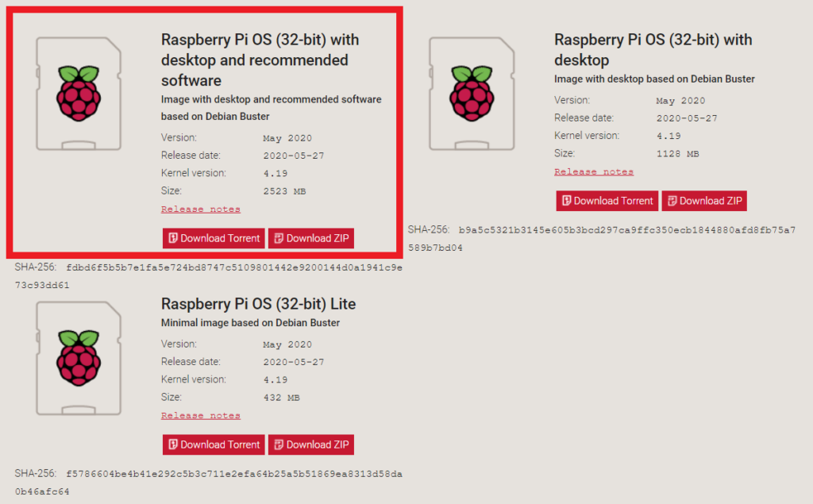This screenshot has height=504, width=813.
Task: Click the heading 'Raspberry Pi OS (32-bit) with desktop and recommended software'
Action: pos(260,60)
